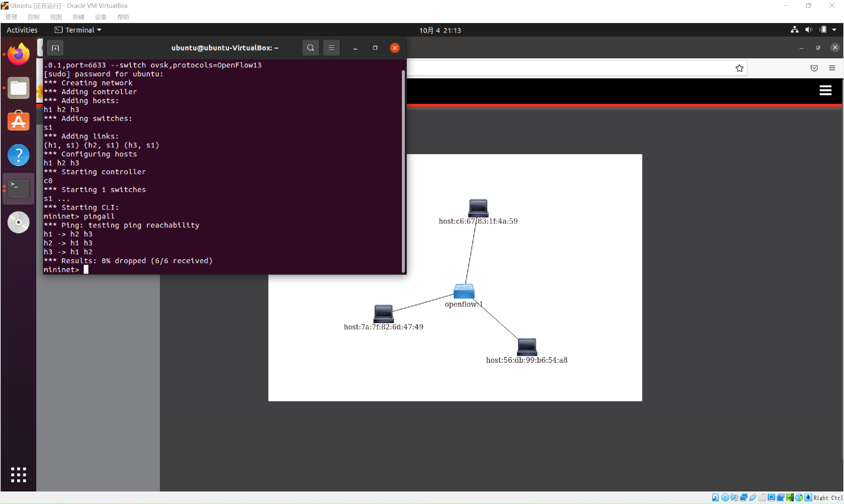Open the OpenDaylight navigation hamburger menu
This screenshot has height=504, width=844.
[x=825, y=90]
